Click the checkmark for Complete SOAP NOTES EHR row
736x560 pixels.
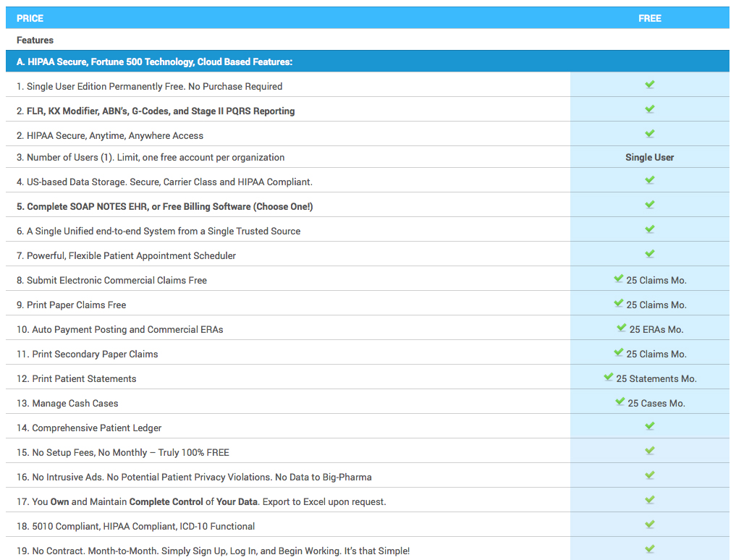pos(650,205)
